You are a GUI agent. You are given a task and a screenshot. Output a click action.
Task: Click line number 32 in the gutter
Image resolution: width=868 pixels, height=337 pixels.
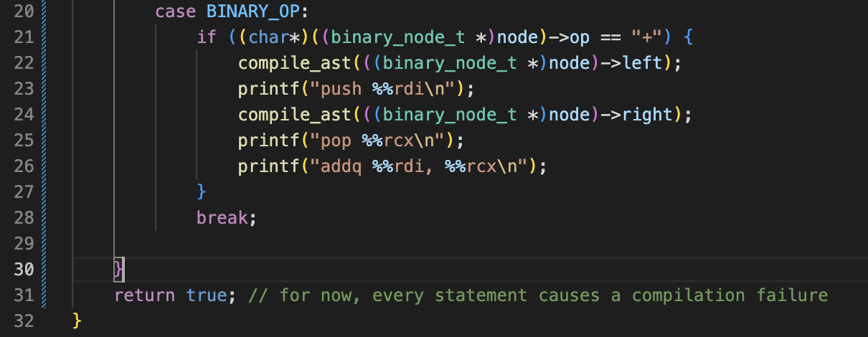pos(24,321)
